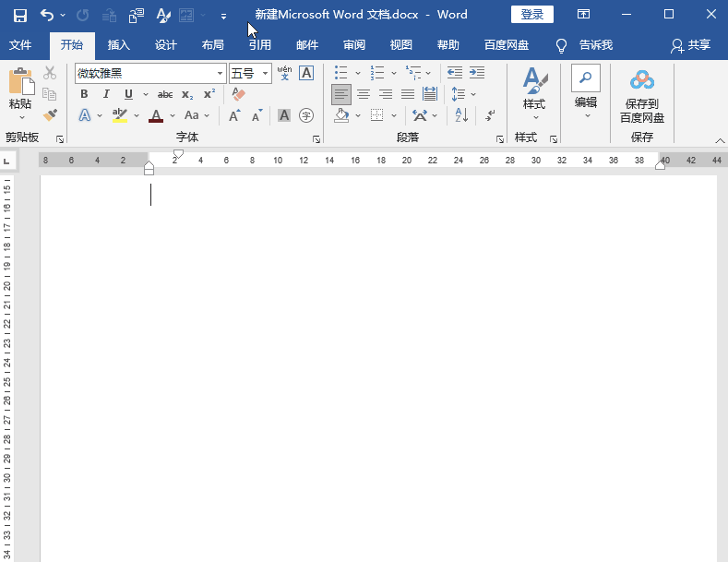This screenshot has width=728, height=562.
Task: Open the Styles gallery icon
Action: (x=534, y=80)
